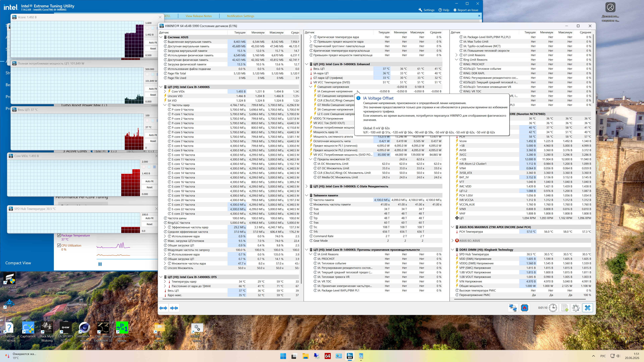Open Help in Intel XTU header
Image resolution: width=644 pixels, height=362 pixels.
point(444,10)
